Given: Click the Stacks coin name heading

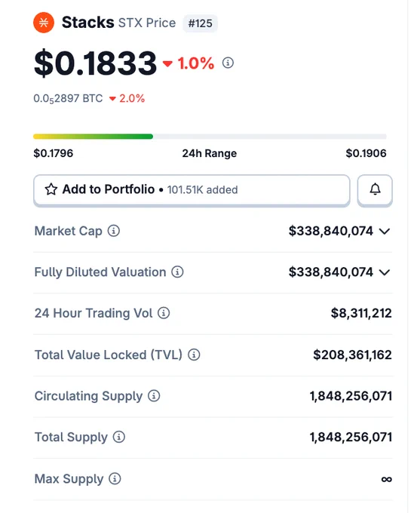Looking at the screenshot, I should (88, 22).
